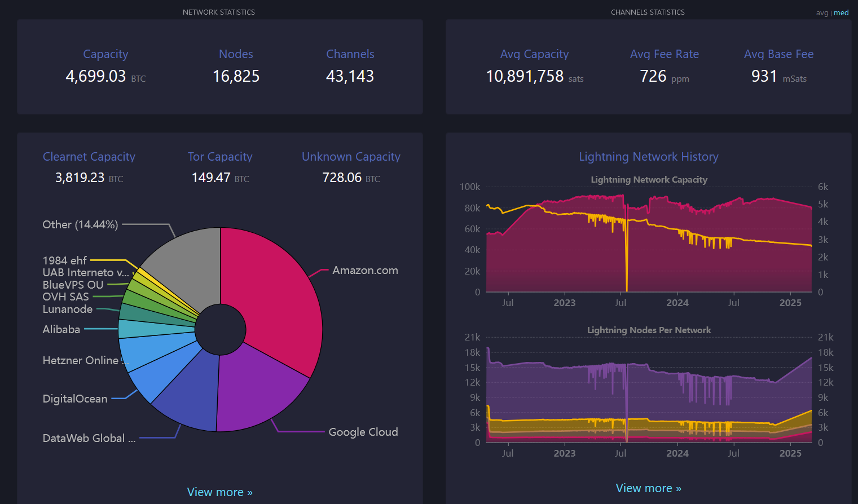858x504 pixels.
Task: Click the Unknown Capacity heading
Action: coord(351,157)
